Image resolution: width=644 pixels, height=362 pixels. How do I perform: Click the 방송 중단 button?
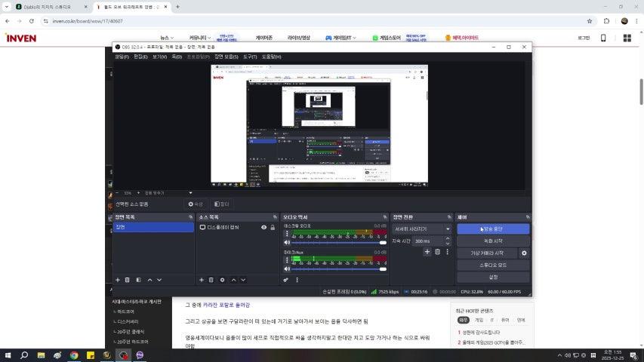[493, 229]
